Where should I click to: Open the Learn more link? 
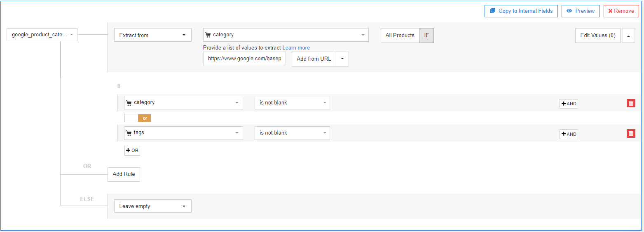pos(296,48)
